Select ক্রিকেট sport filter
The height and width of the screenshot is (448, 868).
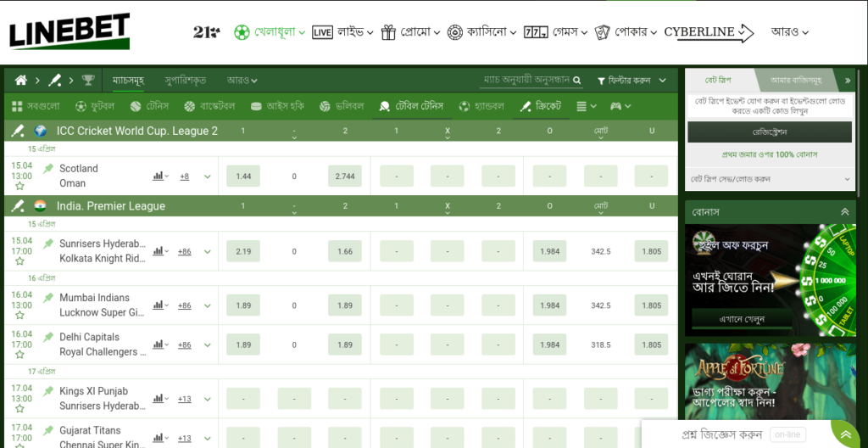541,106
